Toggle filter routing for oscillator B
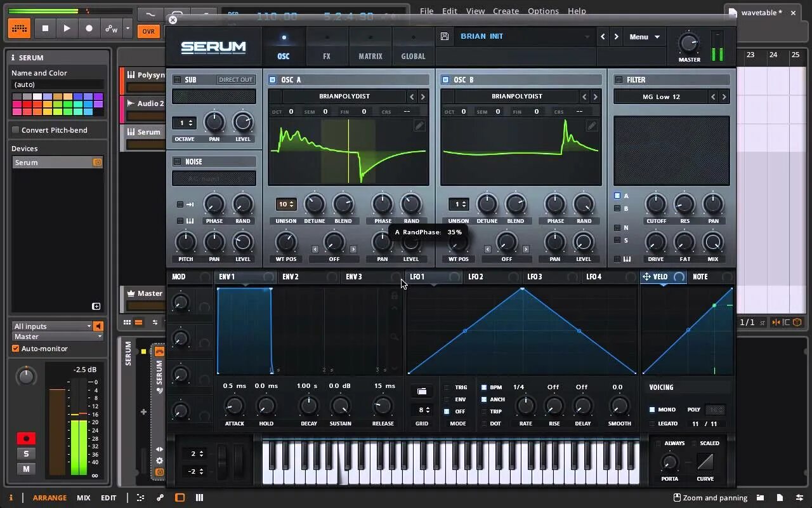Screen dimensions: 812x508 (617, 208)
